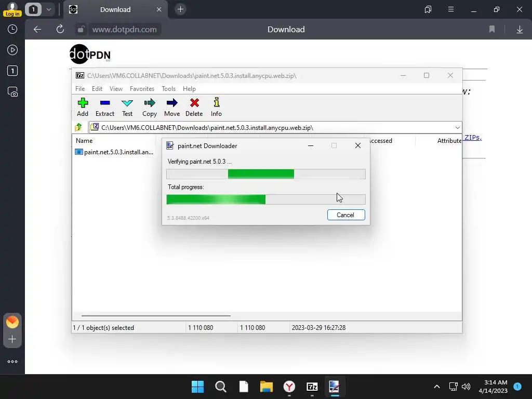Screen dimensions: 532x399
Task: Click the Copy toolbar icon
Action: tap(150, 107)
